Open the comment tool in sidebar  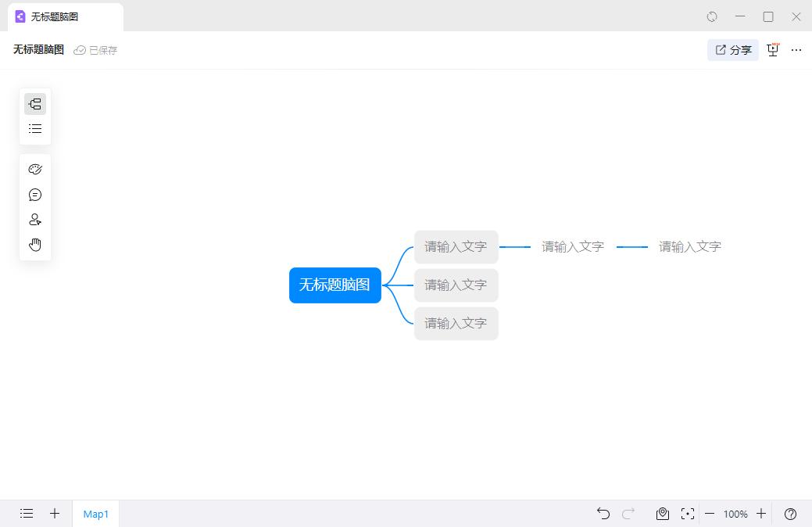click(x=35, y=195)
